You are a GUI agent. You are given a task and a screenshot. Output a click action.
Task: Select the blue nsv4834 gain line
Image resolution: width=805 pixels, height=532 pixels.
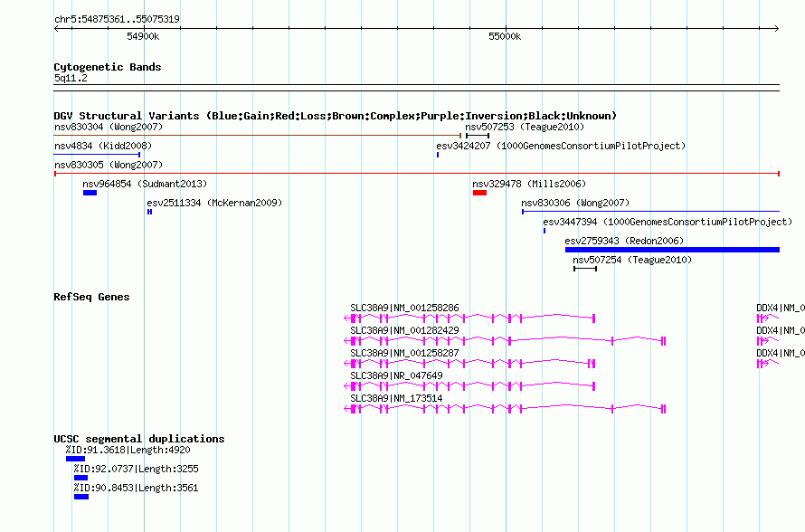click(x=97, y=155)
